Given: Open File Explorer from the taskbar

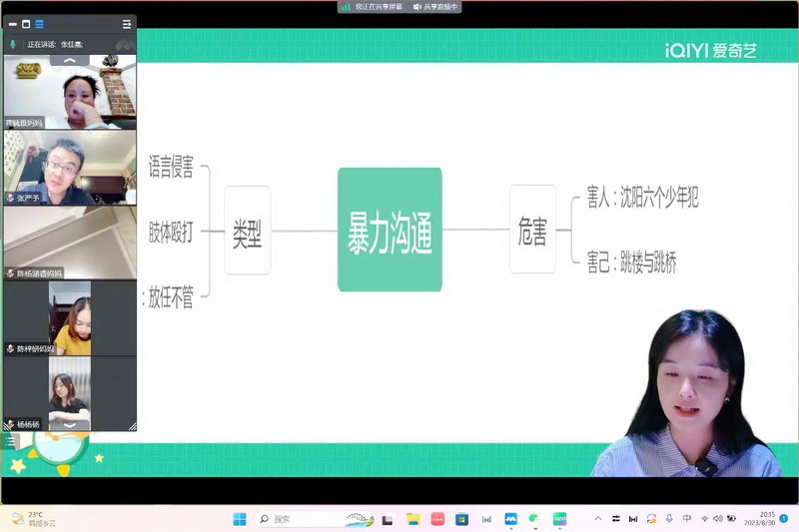Looking at the screenshot, I should pos(412,519).
